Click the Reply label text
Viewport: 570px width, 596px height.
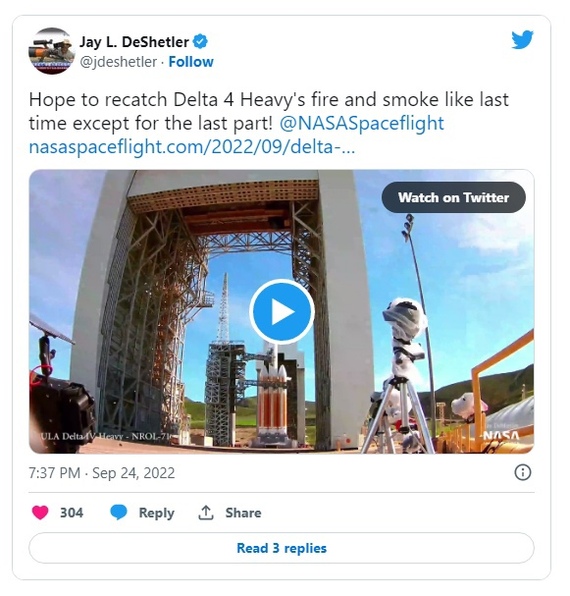[x=157, y=513]
